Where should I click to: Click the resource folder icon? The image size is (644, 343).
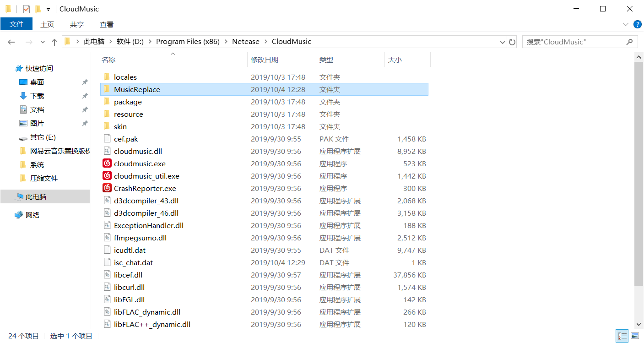(x=107, y=114)
